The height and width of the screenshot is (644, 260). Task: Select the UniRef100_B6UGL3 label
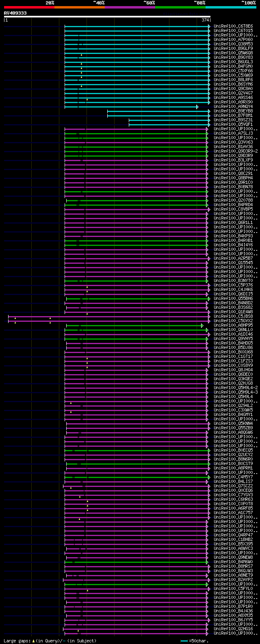tap(233, 62)
